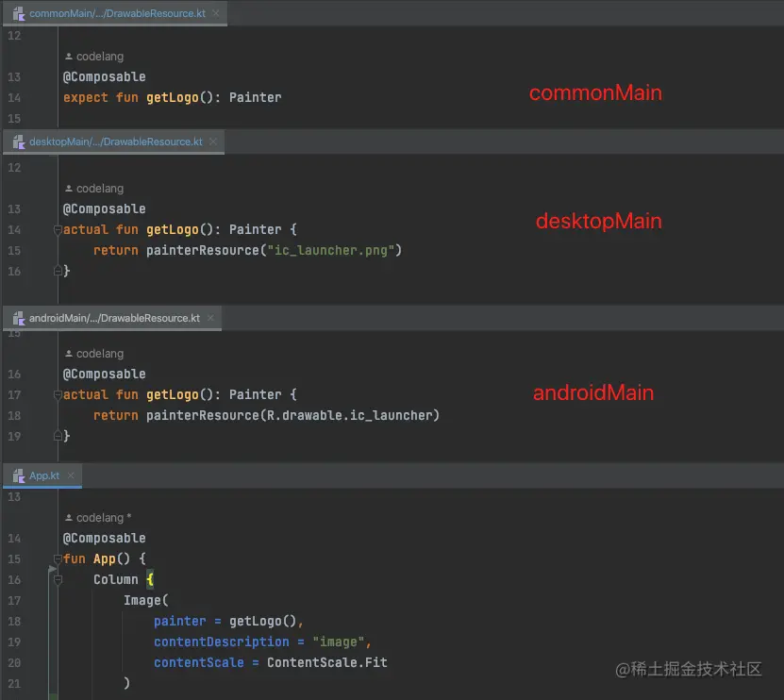Image resolution: width=784 pixels, height=700 pixels.
Task: Click @Composable annotation in App.kt
Action: coord(105,538)
